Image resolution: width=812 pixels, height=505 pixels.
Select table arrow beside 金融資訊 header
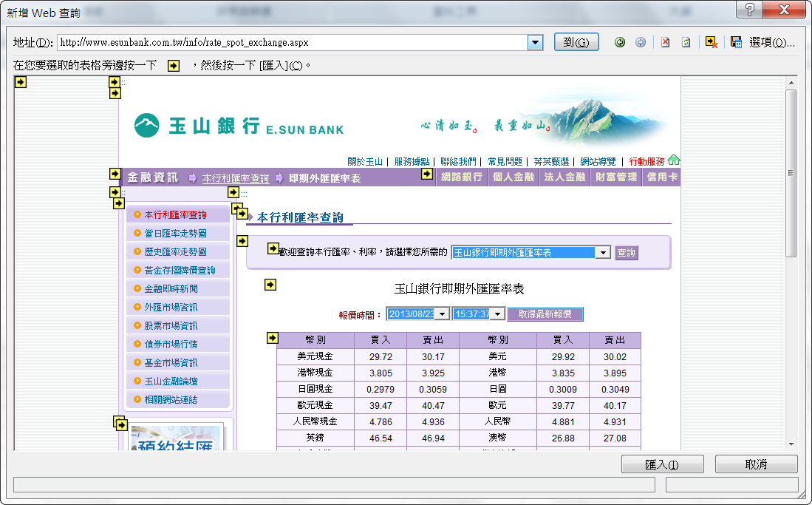point(115,174)
